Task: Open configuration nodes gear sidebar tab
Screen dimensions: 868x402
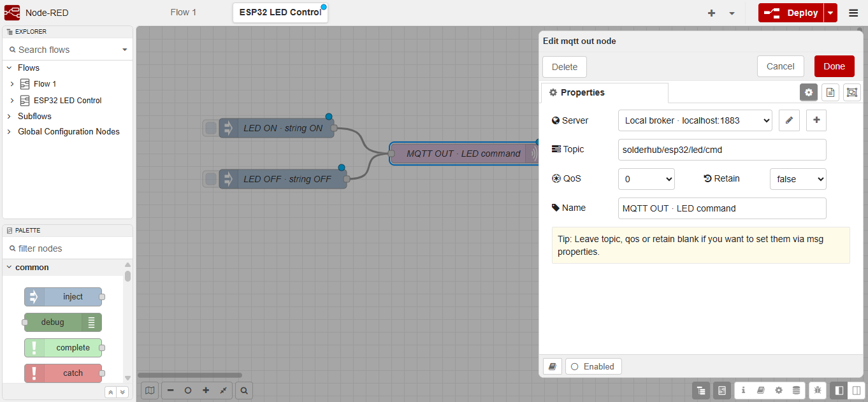Action: tap(779, 390)
